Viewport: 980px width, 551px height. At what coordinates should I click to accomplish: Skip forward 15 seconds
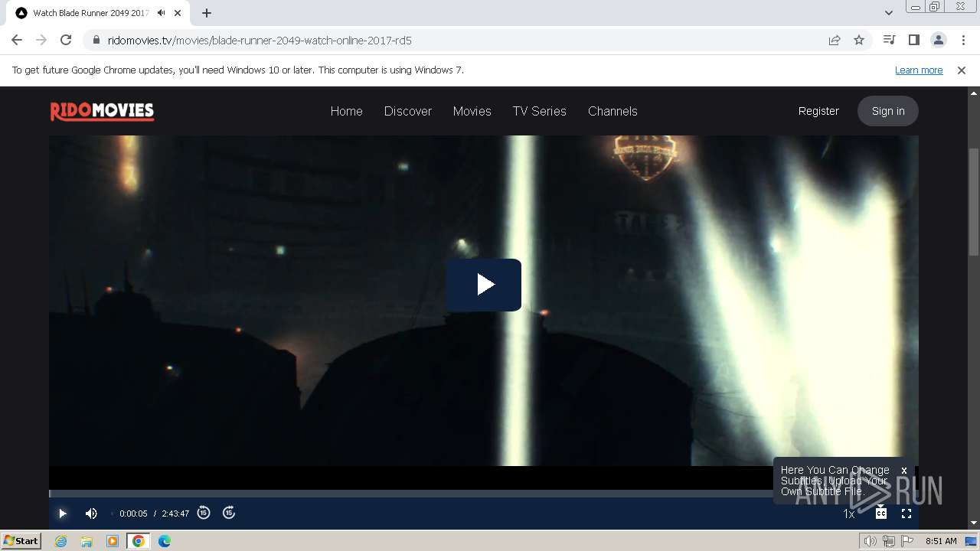pos(229,513)
